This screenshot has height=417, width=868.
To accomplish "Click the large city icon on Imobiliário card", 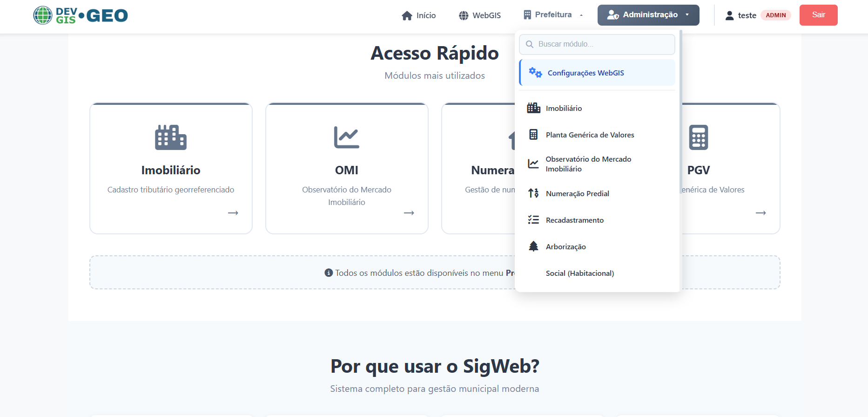I will point(171,137).
